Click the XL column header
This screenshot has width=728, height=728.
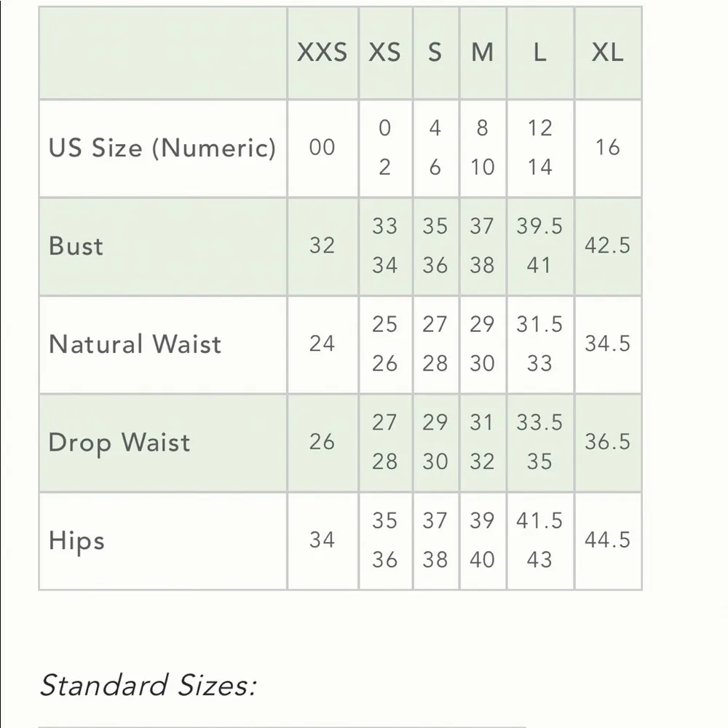607,52
